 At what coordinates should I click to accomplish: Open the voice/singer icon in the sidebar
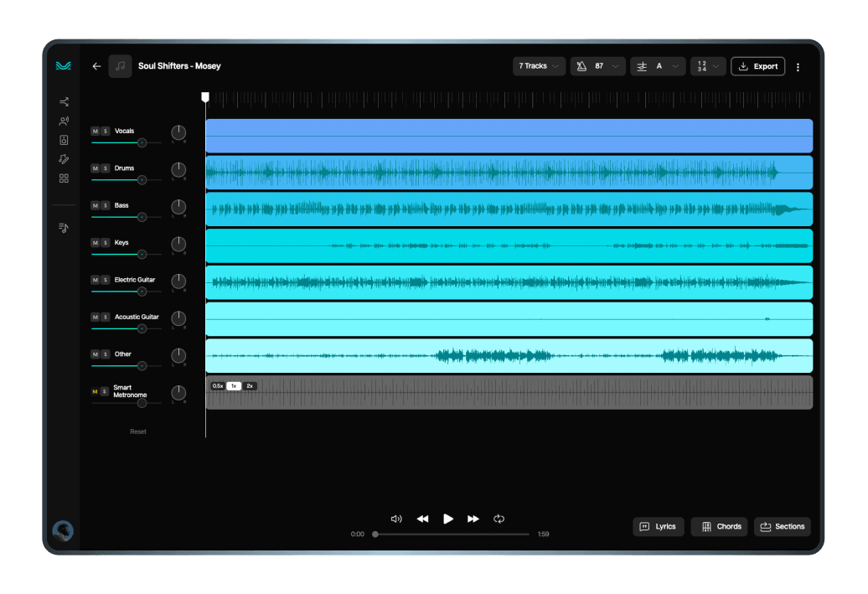(x=64, y=121)
